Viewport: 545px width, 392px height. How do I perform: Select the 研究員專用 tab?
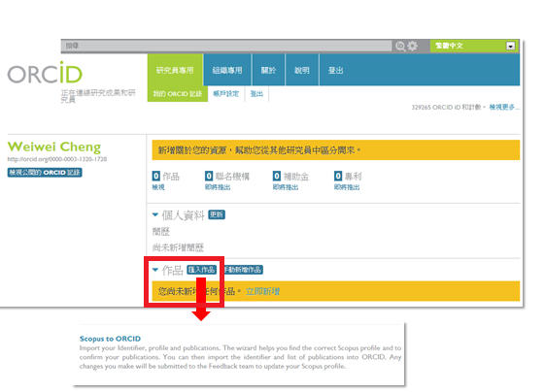(175, 70)
